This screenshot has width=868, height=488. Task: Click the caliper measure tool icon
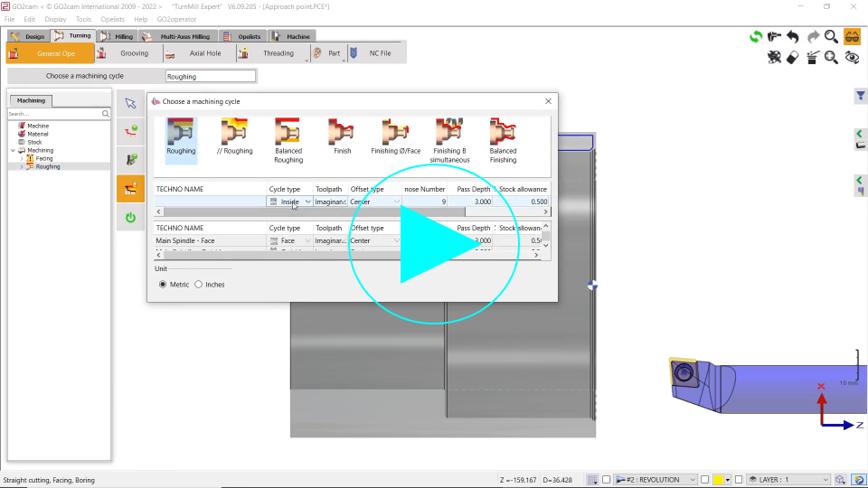pyautogui.click(x=774, y=37)
